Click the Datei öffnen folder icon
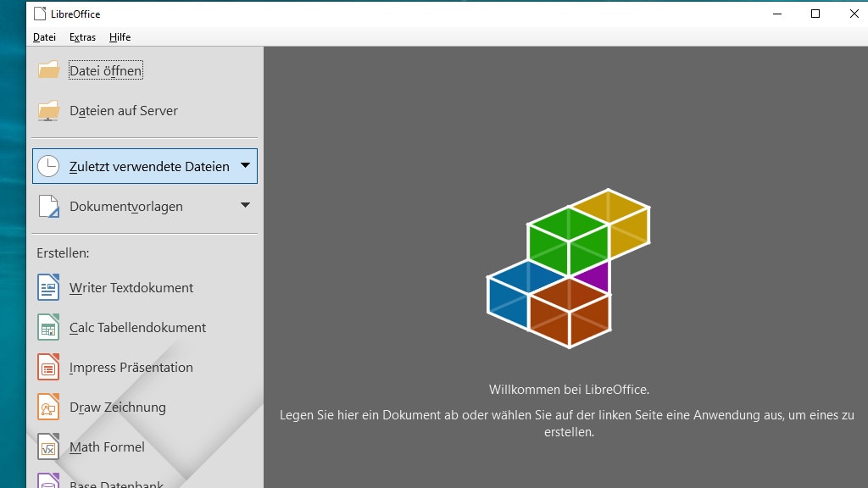The image size is (868, 488). click(x=48, y=70)
